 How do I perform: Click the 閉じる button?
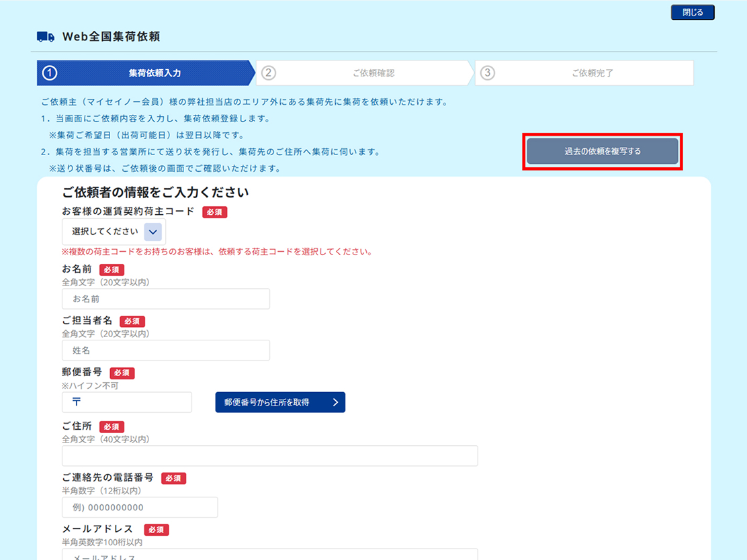click(x=693, y=12)
